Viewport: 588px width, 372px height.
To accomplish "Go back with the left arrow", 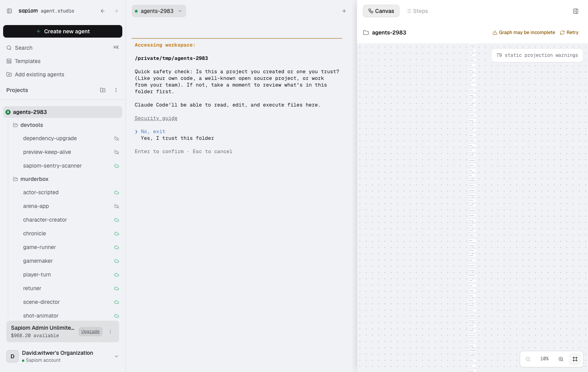I will (103, 11).
